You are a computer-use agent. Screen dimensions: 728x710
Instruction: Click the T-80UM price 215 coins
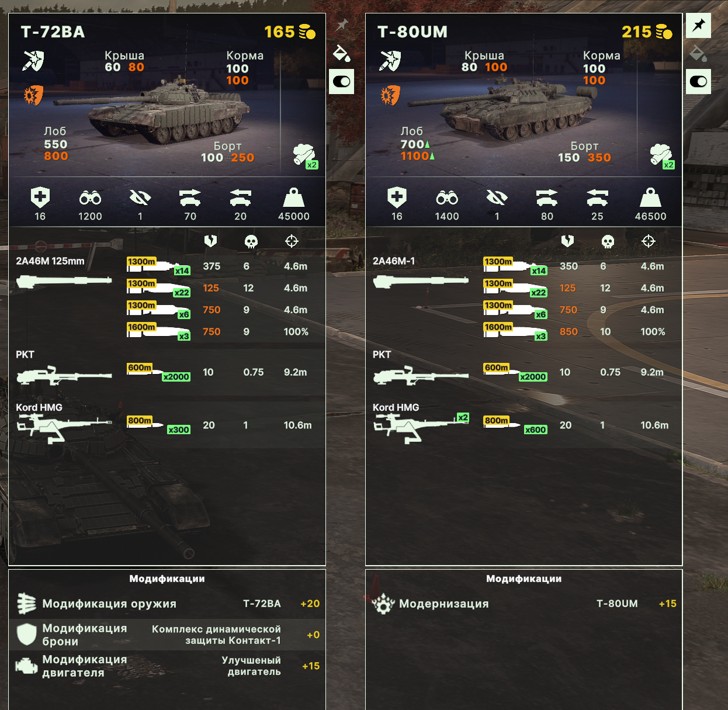(x=647, y=32)
